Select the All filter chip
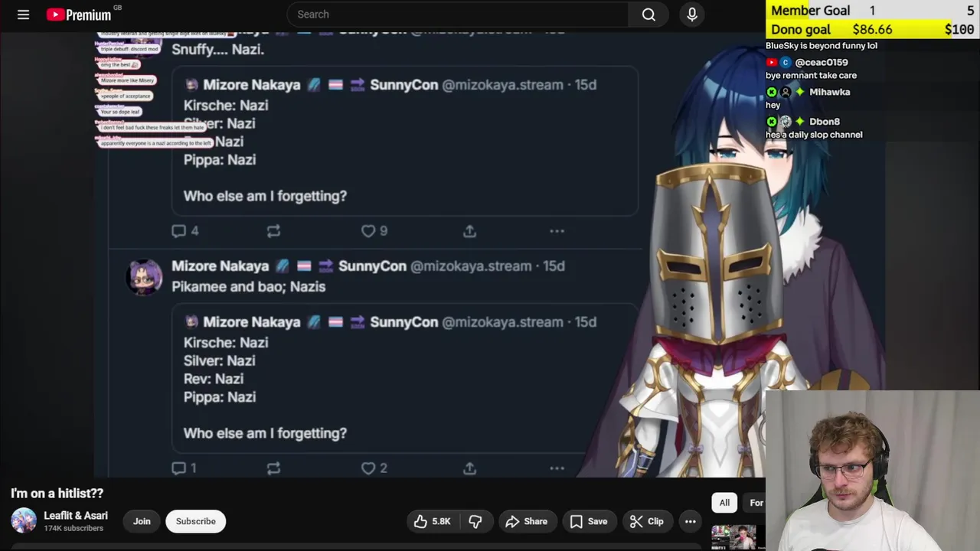The image size is (980, 551). (x=724, y=503)
